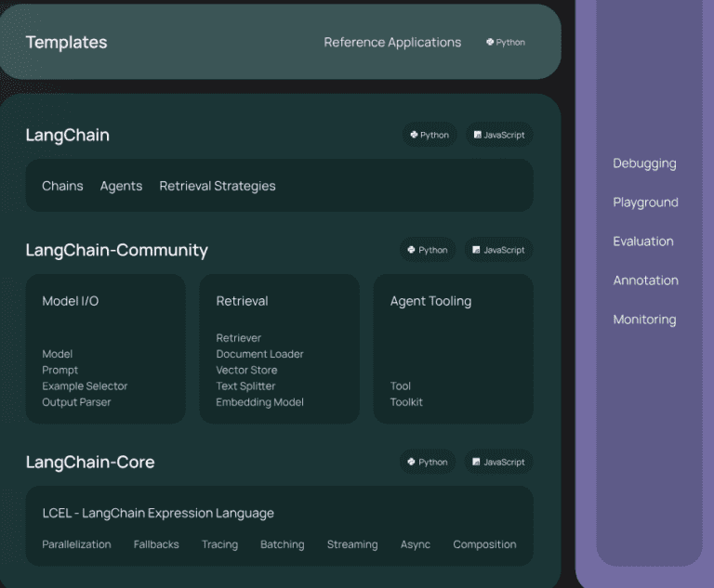The width and height of the screenshot is (714, 588).
Task: Click the Python badge in Templates row
Action: (506, 43)
